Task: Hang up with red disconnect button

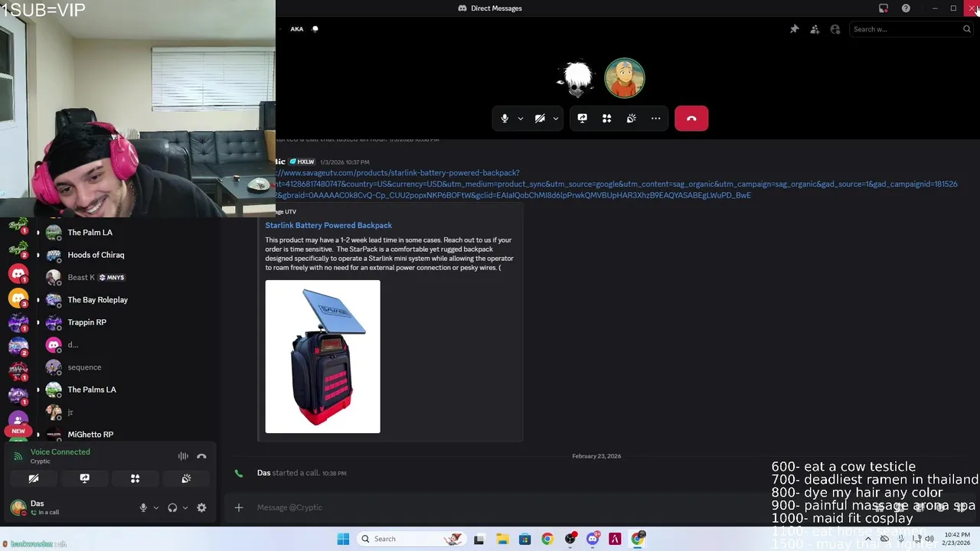Action: (691, 119)
